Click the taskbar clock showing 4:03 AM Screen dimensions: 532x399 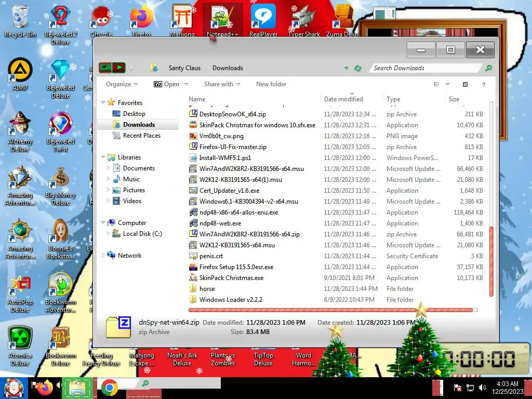507,388
